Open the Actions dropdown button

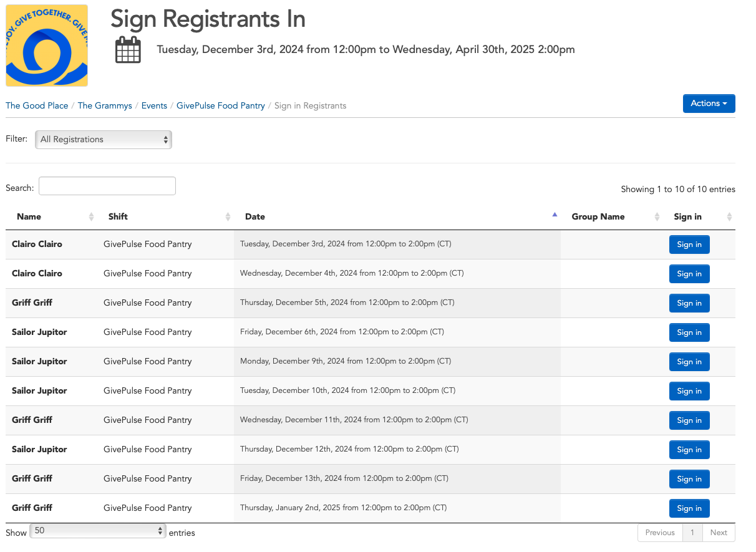709,104
